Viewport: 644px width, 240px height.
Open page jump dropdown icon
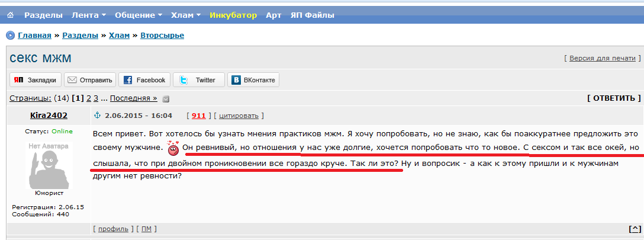(x=165, y=98)
